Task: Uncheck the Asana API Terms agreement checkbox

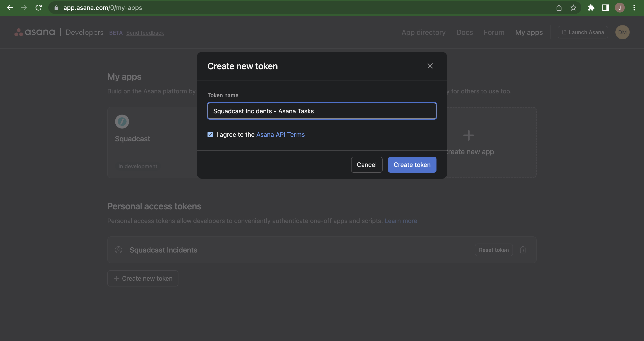Action: click(210, 135)
